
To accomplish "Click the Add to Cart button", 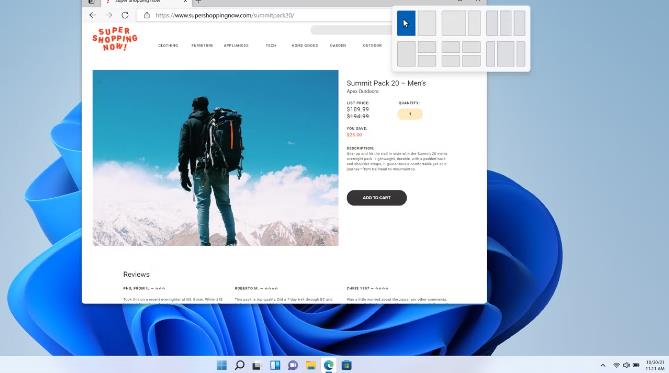I will pyautogui.click(x=377, y=198).
